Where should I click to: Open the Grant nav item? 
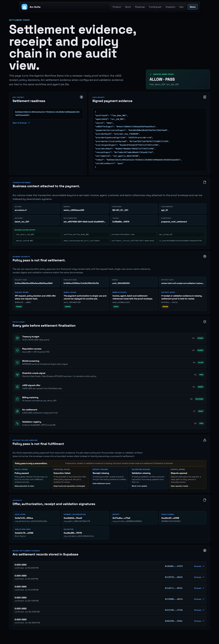(128, 7)
